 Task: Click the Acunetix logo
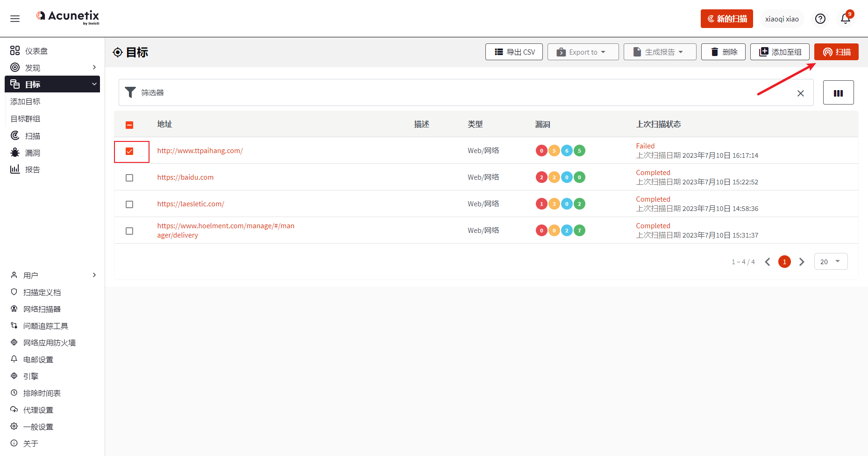click(68, 18)
